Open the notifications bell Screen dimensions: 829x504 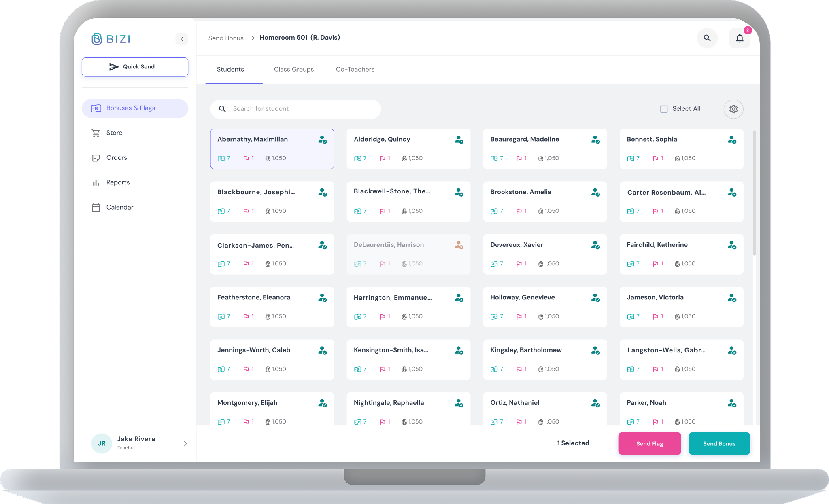[x=739, y=38]
